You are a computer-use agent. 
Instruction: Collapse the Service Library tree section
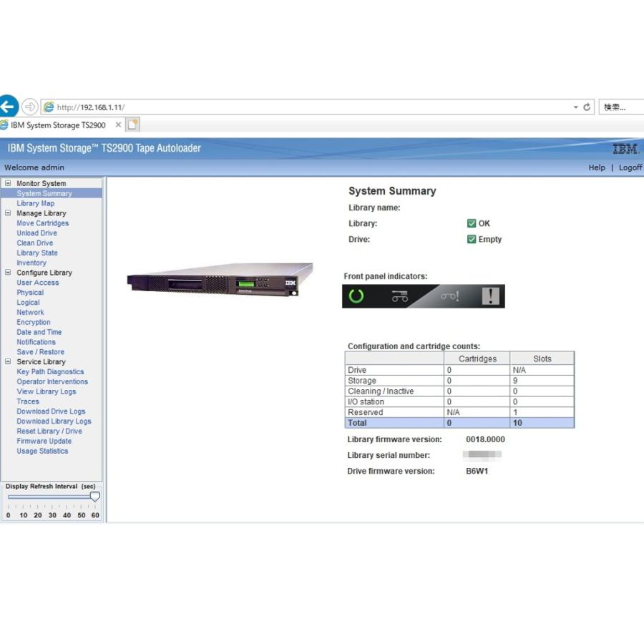9,361
